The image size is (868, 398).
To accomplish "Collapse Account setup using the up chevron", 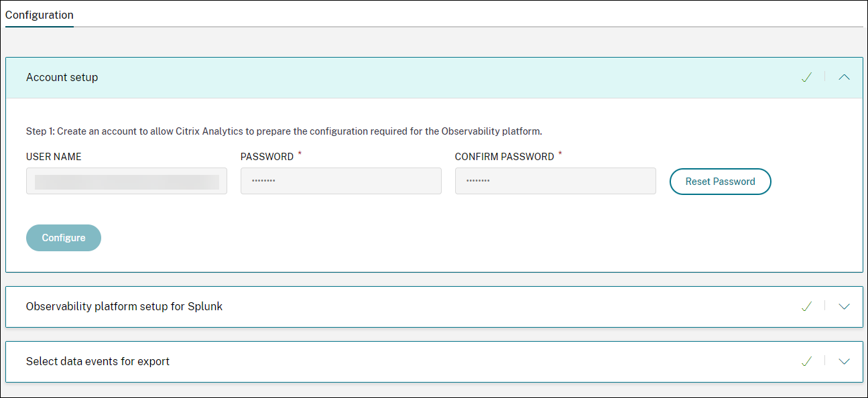I will pos(844,78).
